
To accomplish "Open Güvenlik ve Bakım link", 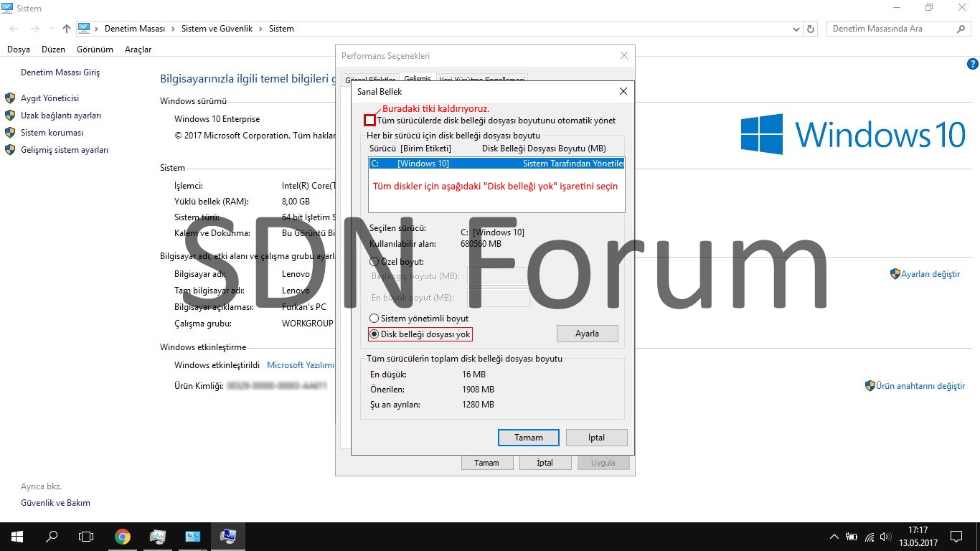I will 55,503.
